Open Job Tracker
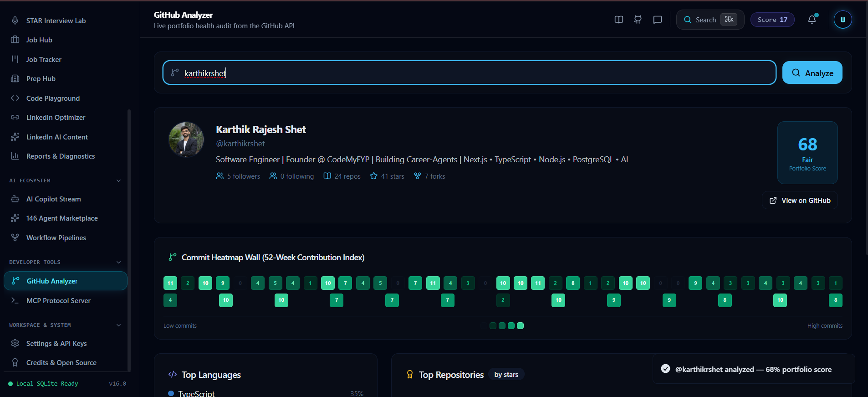This screenshot has width=868, height=397. click(x=66, y=59)
